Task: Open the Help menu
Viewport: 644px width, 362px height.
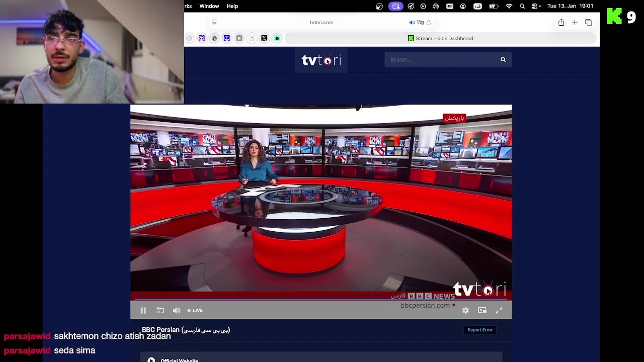Action: click(x=232, y=6)
